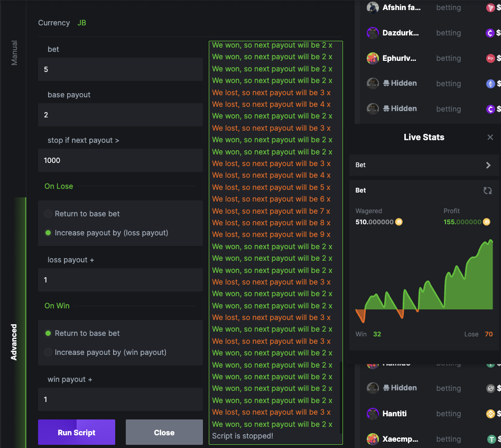This screenshot has width=501, height=448.
Task: Click the Win count 32
Action: pos(377,334)
